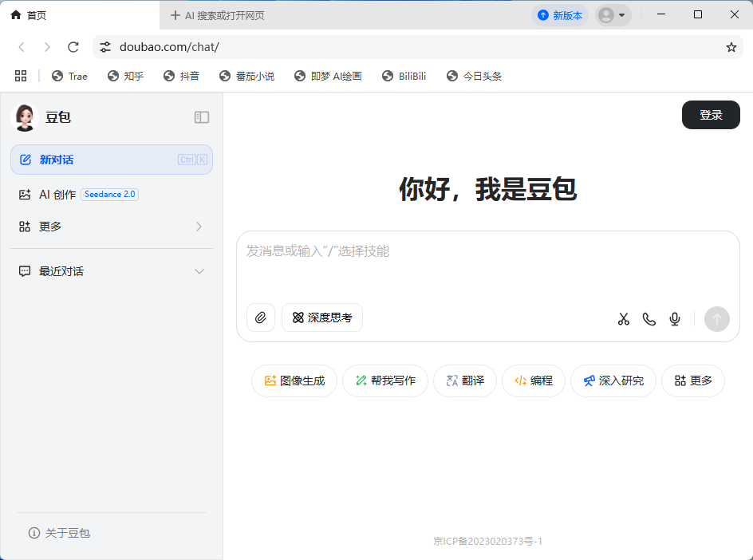Open the BiliBili bookmark

(x=404, y=76)
